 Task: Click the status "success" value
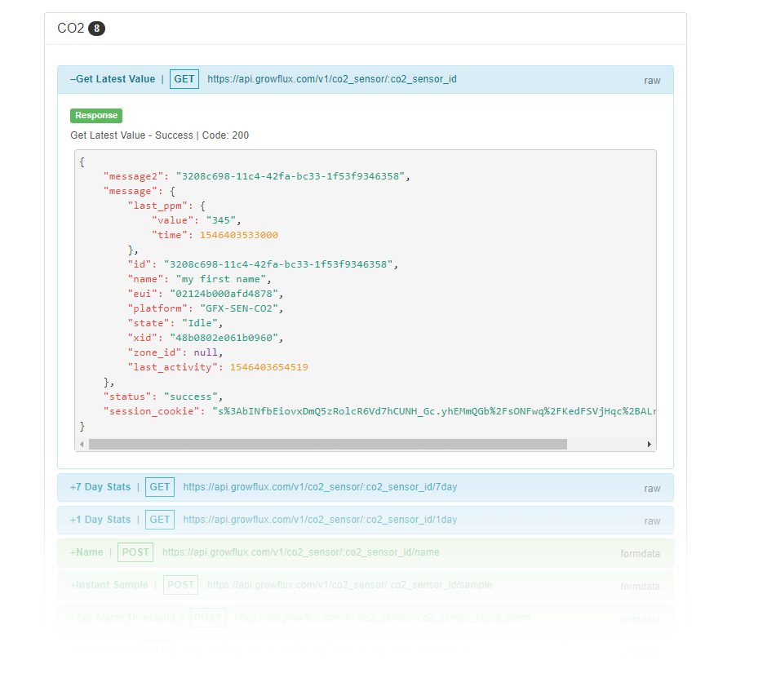pos(191,397)
